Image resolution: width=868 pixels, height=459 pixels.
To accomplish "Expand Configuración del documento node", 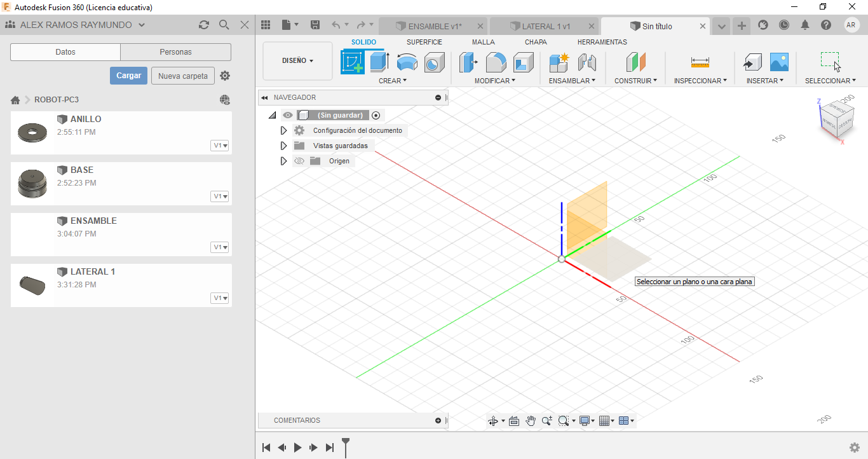I will 283,130.
